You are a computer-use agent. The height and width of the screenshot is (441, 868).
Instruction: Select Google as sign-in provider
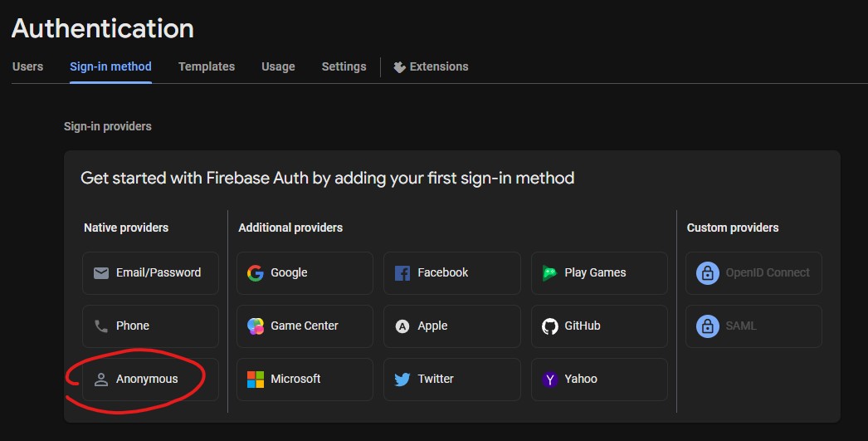click(x=305, y=273)
